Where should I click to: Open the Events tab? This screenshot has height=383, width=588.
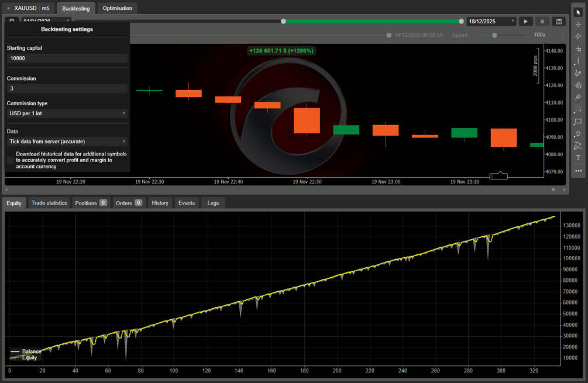(187, 203)
